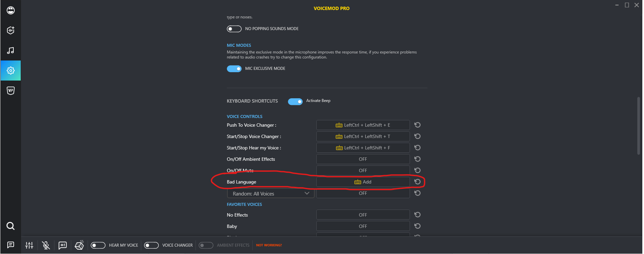Screen dimensions: 644x254
Task: Click the FAVORITE VOICES heading
Action: [x=244, y=205]
